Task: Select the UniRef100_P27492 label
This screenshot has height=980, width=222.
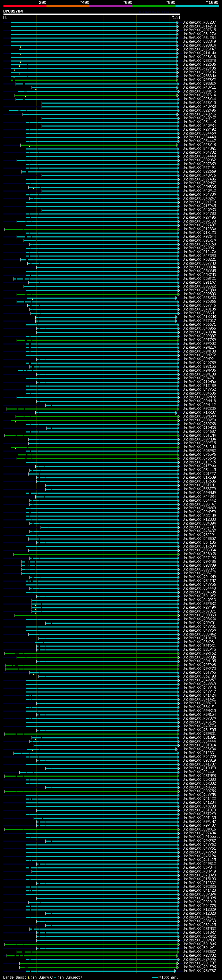Action: pos(199,129)
